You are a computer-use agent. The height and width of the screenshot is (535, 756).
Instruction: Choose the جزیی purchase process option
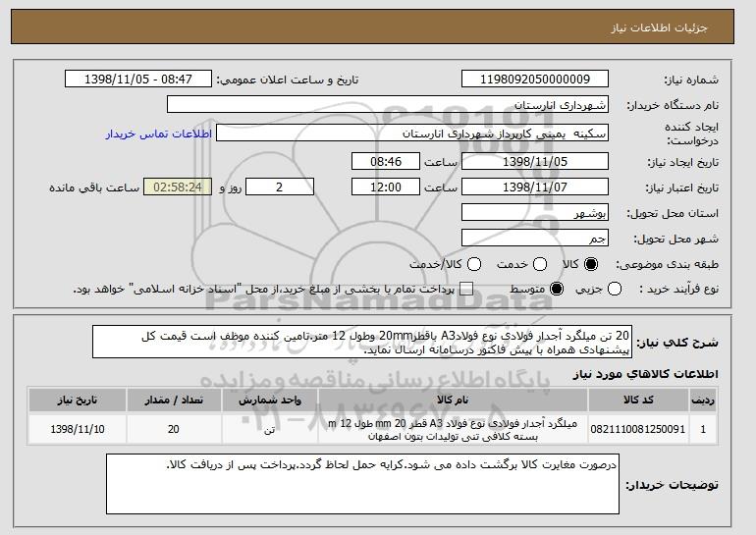[615, 290]
